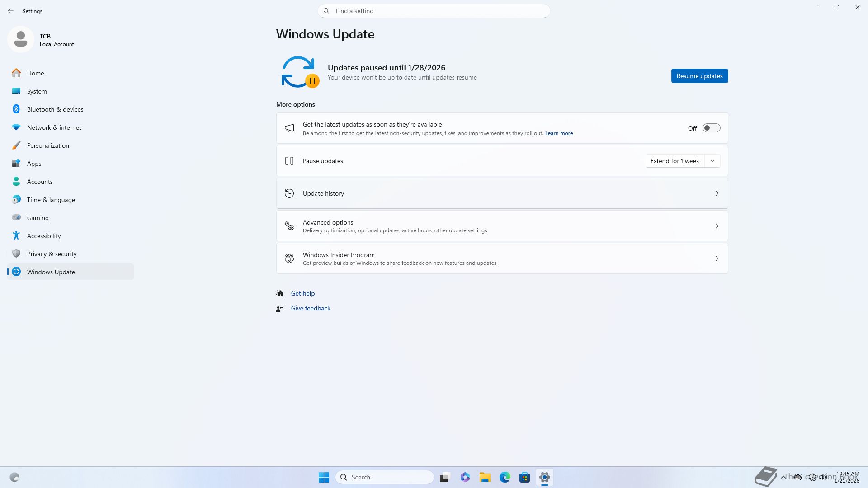The image size is (868, 488).
Task: Click the Extend for 1 week button
Action: pos(675,161)
